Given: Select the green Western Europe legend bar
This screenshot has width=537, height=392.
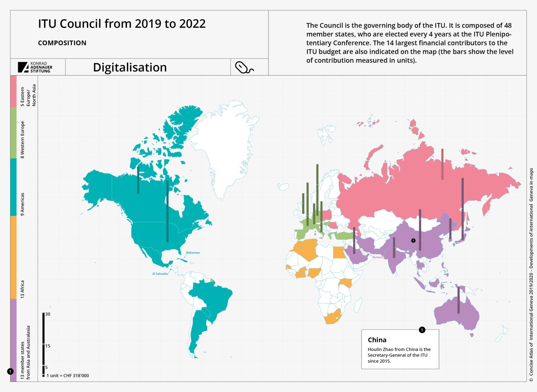Looking at the screenshot, I should coord(13,133).
